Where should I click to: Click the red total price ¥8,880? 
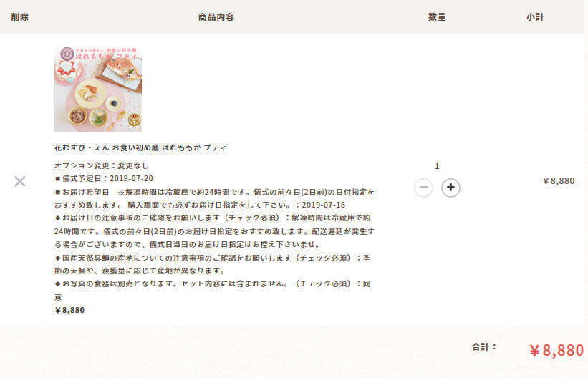[556, 350]
